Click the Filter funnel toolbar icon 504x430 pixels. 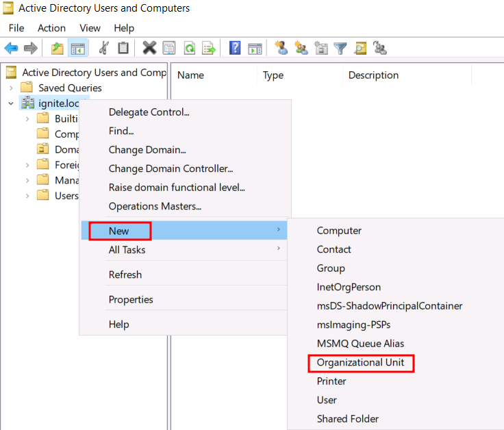340,49
